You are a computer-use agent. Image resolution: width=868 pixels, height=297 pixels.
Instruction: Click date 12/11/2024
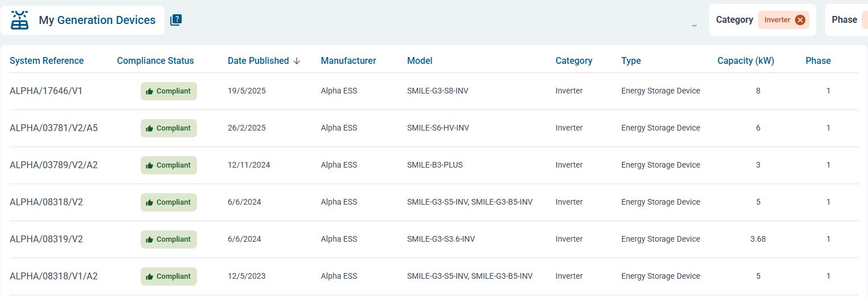point(249,165)
